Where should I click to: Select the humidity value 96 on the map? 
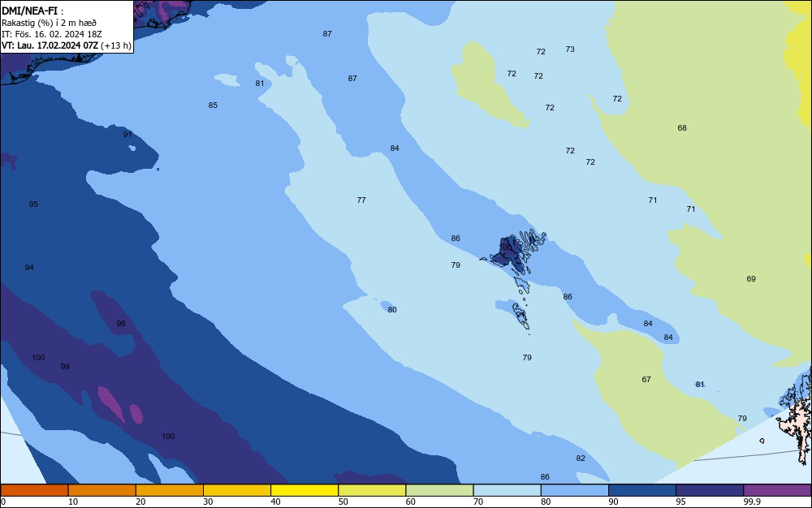coord(121,323)
